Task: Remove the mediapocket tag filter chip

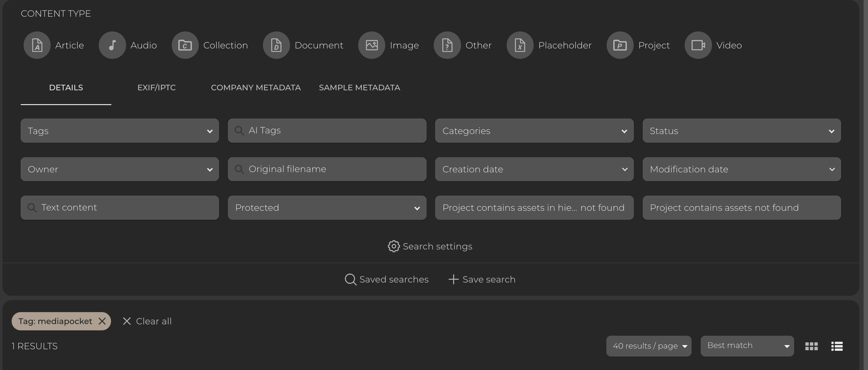Action: [102, 321]
